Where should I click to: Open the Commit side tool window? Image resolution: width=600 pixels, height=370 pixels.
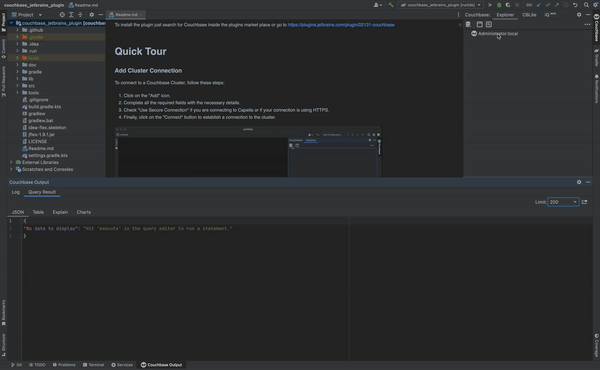[x=3, y=49]
